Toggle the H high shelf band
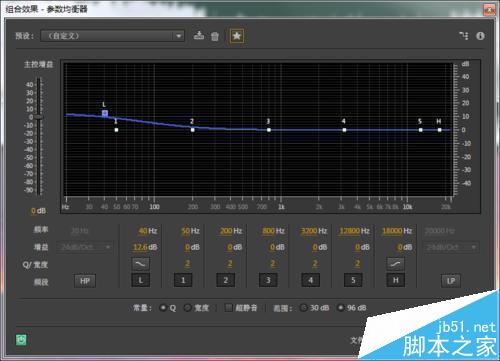Image resolution: width=500 pixels, height=361 pixels. click(x=395, y=280)
